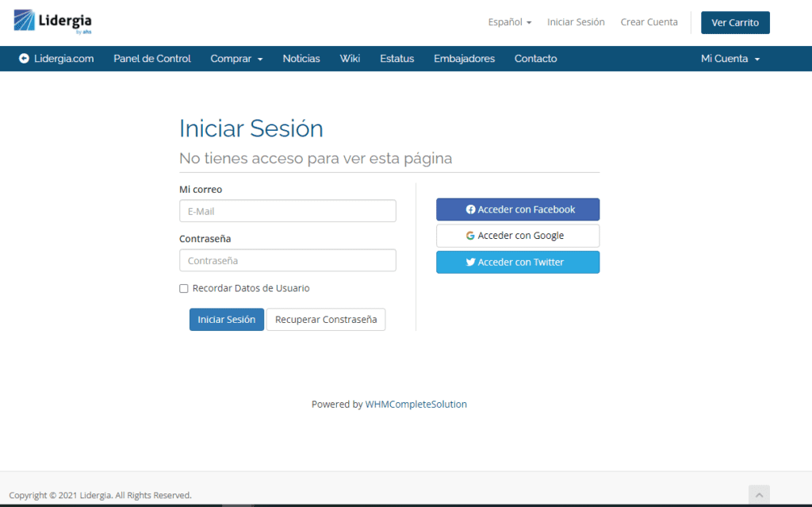Open the Wiki menu item
Viewport: 812px width, 507px height.
[350, 59]
